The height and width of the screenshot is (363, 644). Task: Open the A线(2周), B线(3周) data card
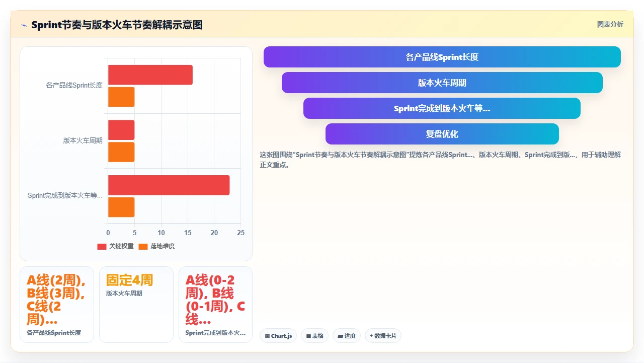[x=57, y=305]
